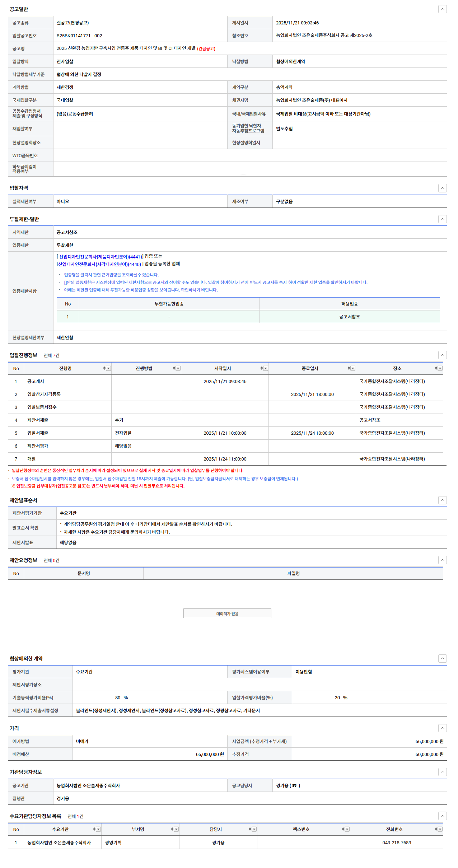The height and width of the screenshot is (868, 458).
Task: Collapse the 협상에의한 계약 section
Action: point(443,658)
